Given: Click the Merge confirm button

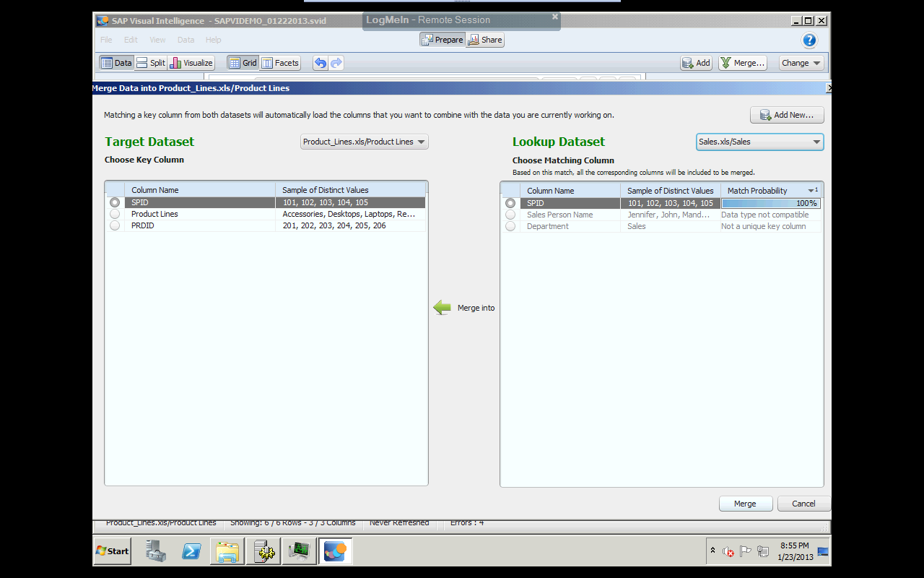Looking at the screenshot, I should (x=746, y=504).
